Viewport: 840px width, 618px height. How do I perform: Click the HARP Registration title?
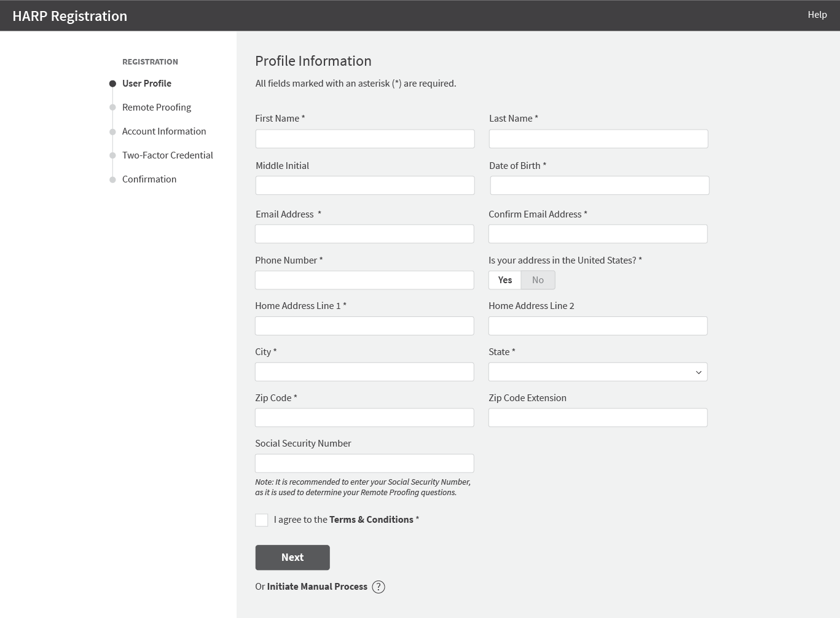coord(69,16)
